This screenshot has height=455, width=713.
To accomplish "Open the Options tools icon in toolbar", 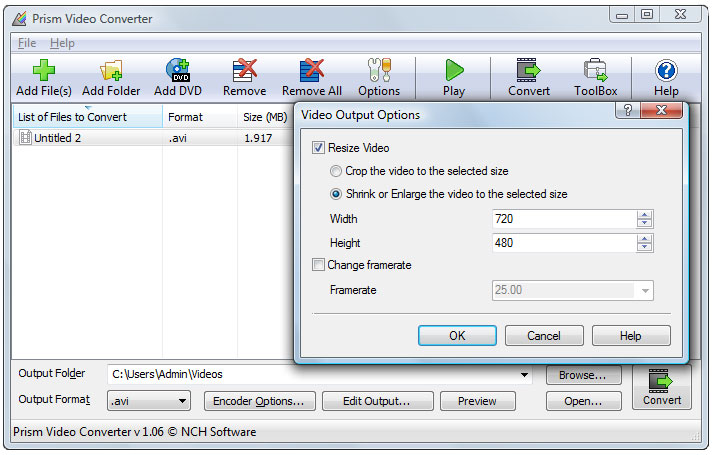I will click(x=379, y=70).
